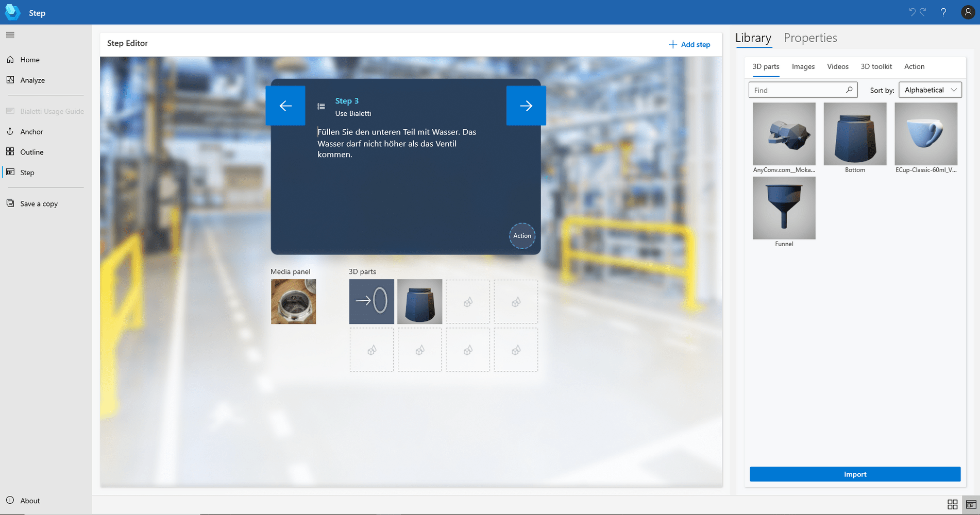The image size is (980, 515).
Task: Switch to step view icon in status bar
Action: (x=971, y=505)
